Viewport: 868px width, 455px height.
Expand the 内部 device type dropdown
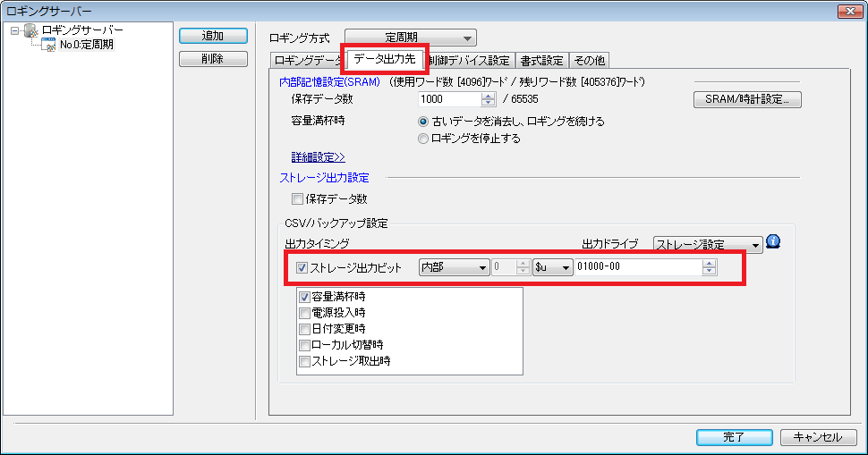pos(455,267)
